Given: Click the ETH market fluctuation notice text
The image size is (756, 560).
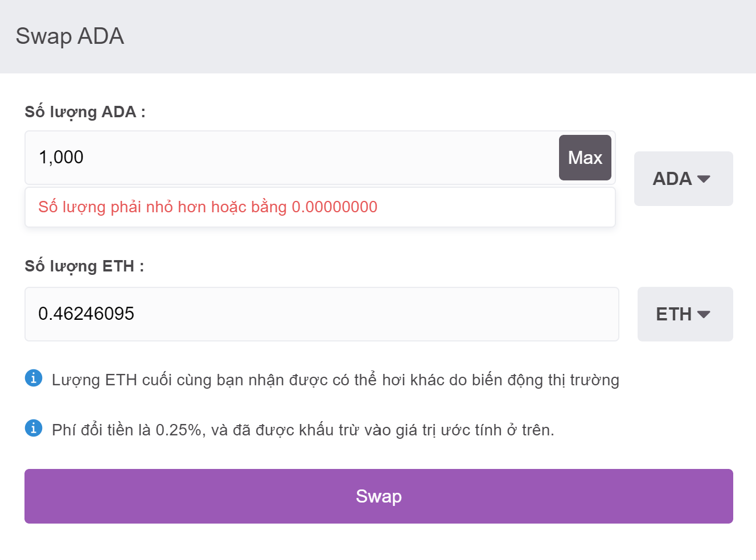Looking at the screenshot, I should tap(335, 379).
